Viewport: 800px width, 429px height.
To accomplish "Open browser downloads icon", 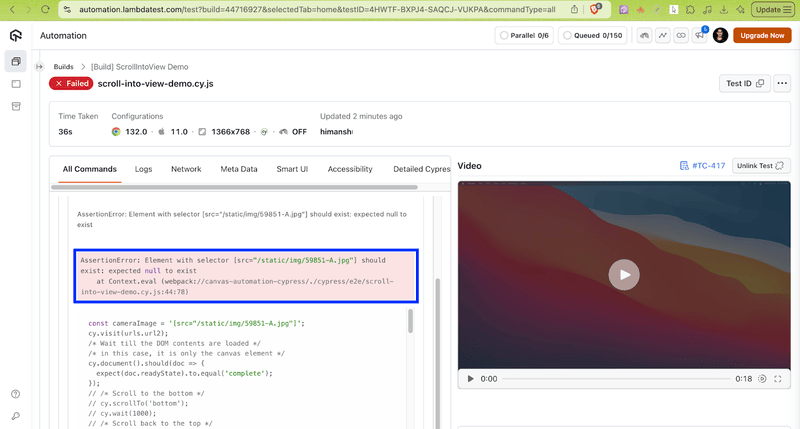I will click(723, 10).
